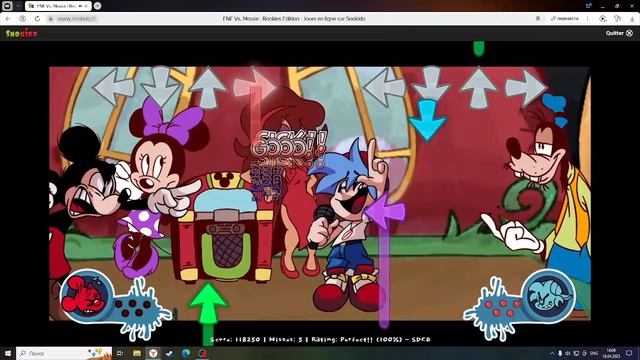The width and height of the screenshot is (640, 360).
Task: Click the Windows taskbar search box
Action: pyautogui.click(x=64, y=353)
